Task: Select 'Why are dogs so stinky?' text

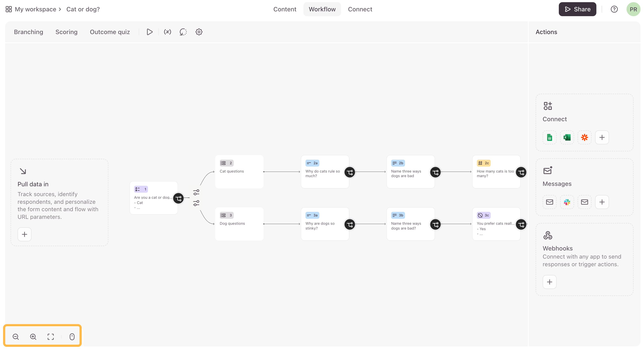Action: (x=320, y=226)
